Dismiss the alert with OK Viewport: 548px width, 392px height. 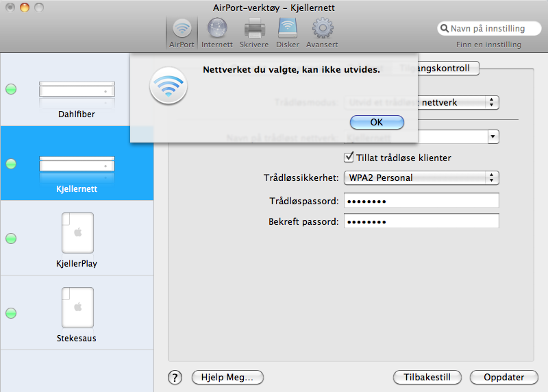[x=377, y=123]
